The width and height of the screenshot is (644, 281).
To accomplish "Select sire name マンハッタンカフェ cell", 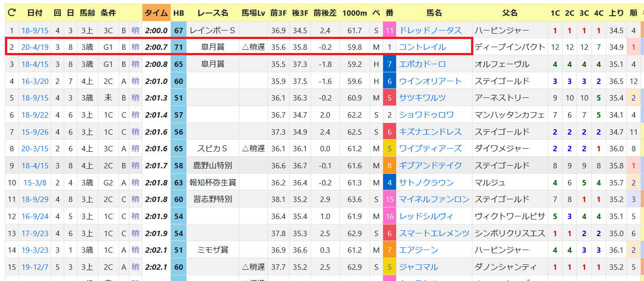I will tap(510, 115).
